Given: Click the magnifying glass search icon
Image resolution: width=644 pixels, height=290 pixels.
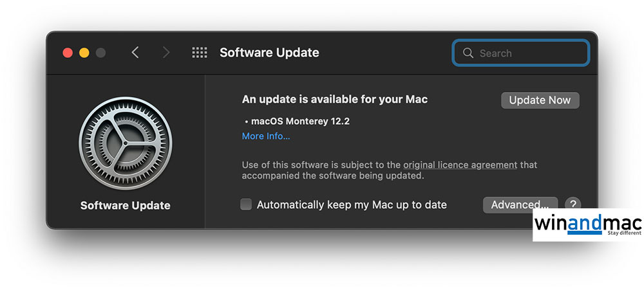Looking at the screenshot, I should click(x=468, y=53).
